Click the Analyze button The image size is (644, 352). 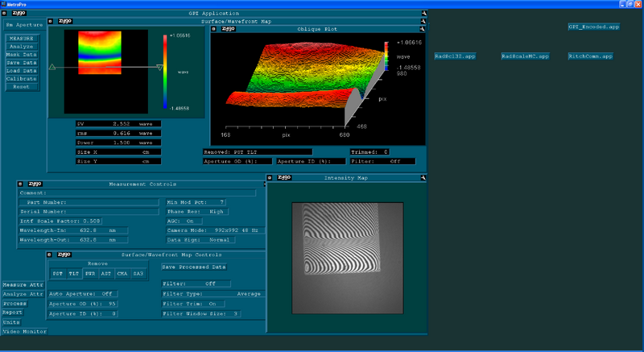[22, 47]
